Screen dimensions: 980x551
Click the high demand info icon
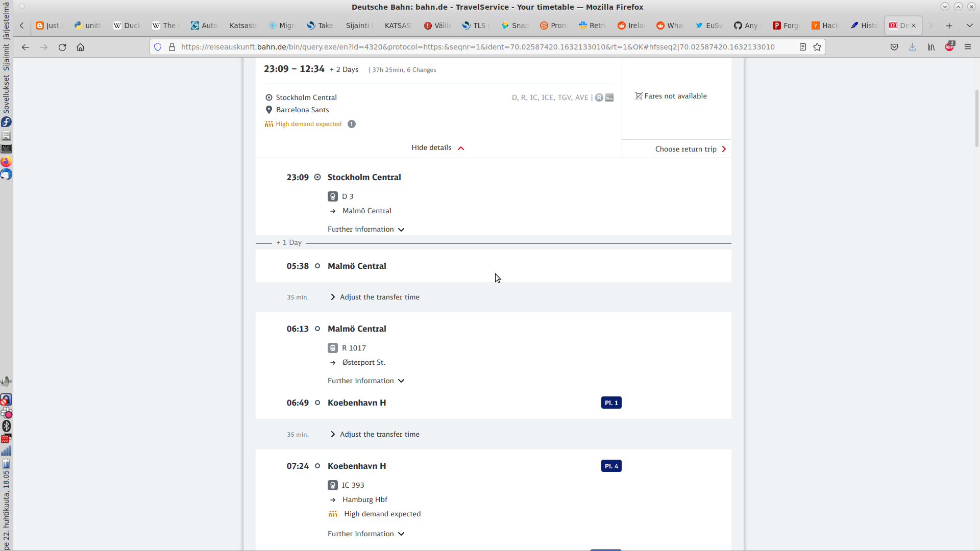[x=352, y=124]
